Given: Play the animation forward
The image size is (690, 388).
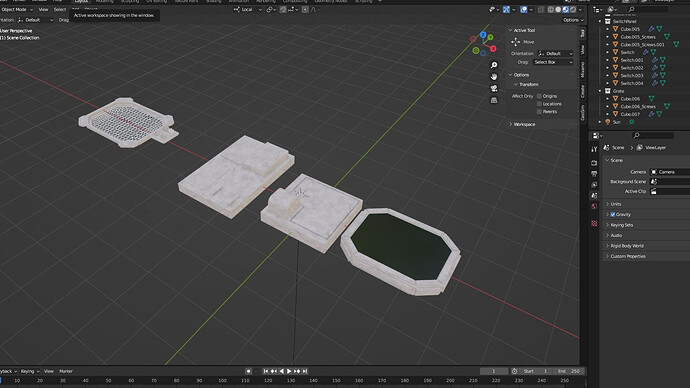Looking at the screenshot, I should click(289, 371).
